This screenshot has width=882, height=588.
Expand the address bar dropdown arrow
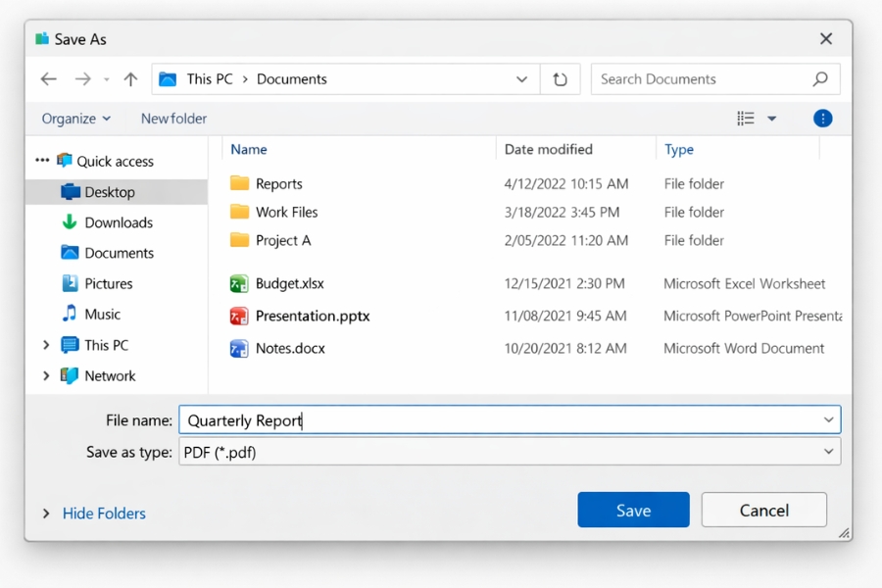(522, 79)
